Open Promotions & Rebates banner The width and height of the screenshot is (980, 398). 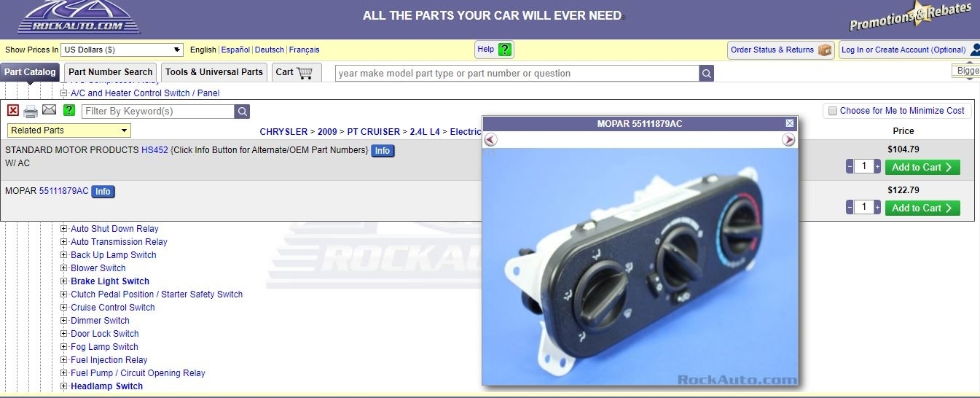tap(911, 17)
